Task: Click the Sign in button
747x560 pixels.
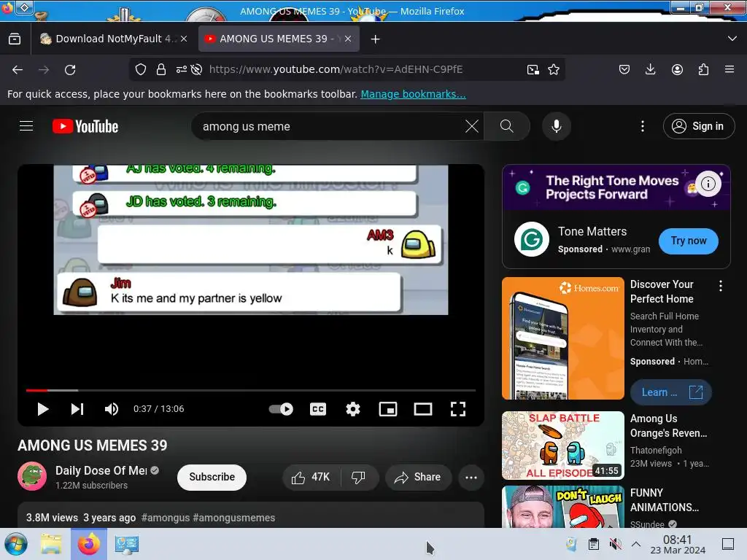Action: click(x=698, y=126)
